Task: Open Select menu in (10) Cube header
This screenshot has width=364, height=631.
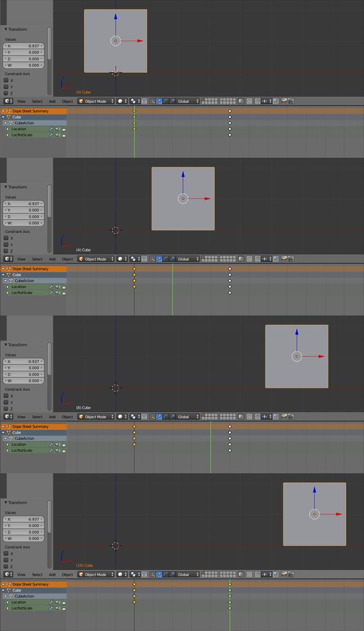Action: (x=37, y=575)
